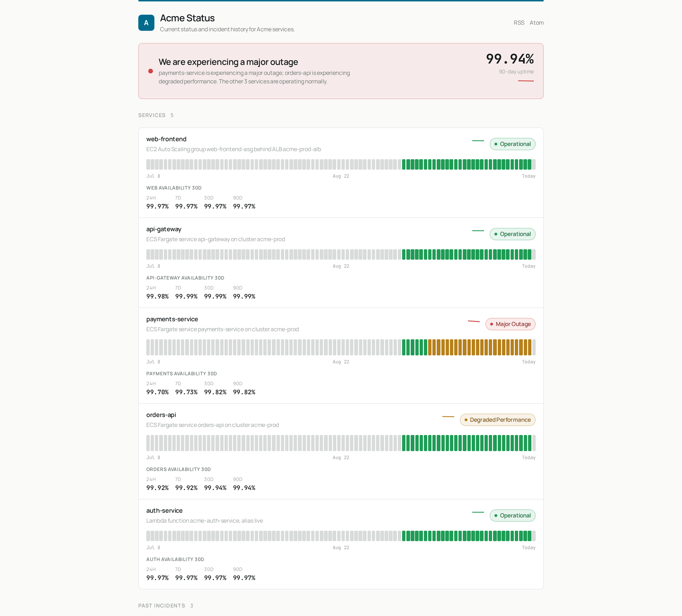Click the orders 30D value 99.94%
The width and height of the screenshot is (682, 616).
point(215,488)
